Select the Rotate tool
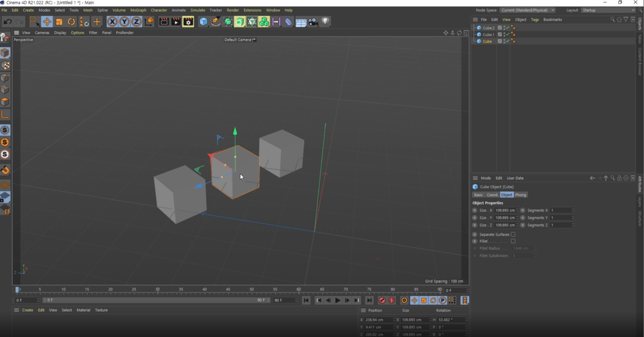 [71, 22]
